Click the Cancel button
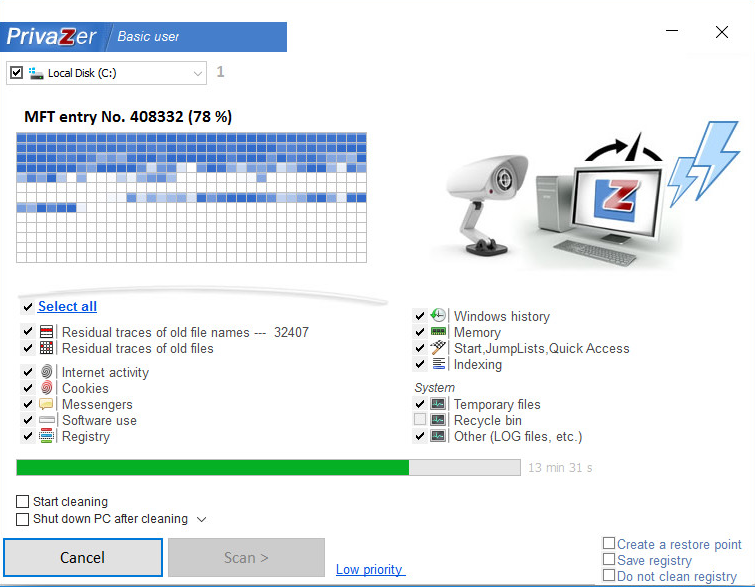Viewport: 755px width, 587px height. (82, 557)
